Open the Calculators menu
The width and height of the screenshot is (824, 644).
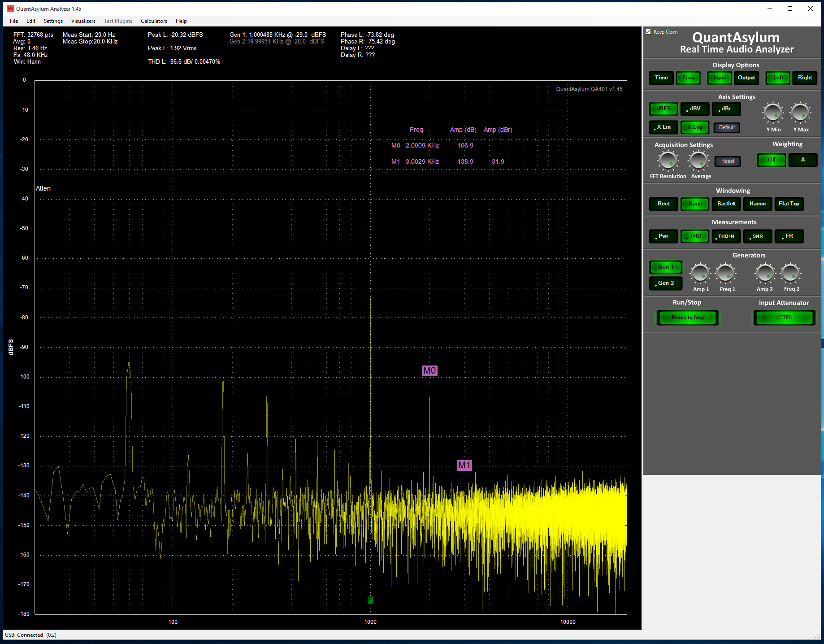(x=154, y=21)
